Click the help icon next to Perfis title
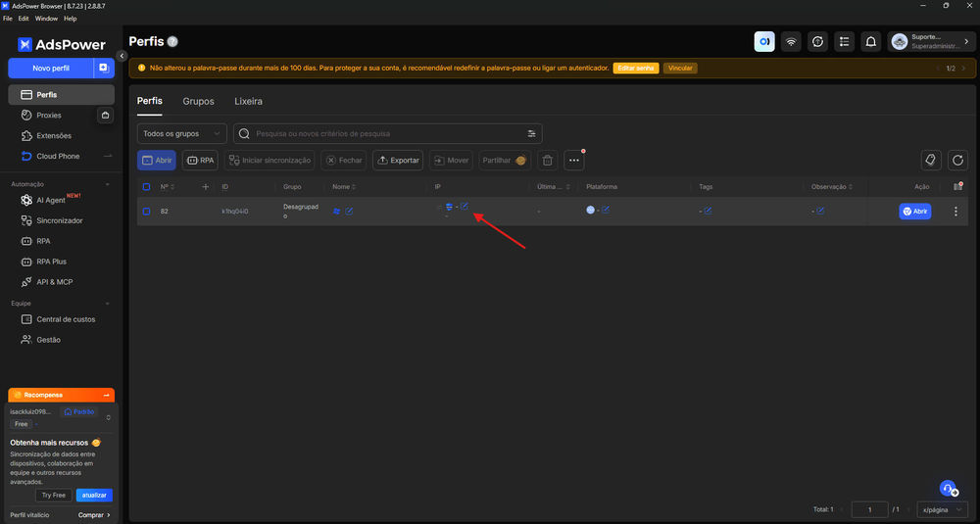This screenshot has width=980, height=524. (172, 42)
